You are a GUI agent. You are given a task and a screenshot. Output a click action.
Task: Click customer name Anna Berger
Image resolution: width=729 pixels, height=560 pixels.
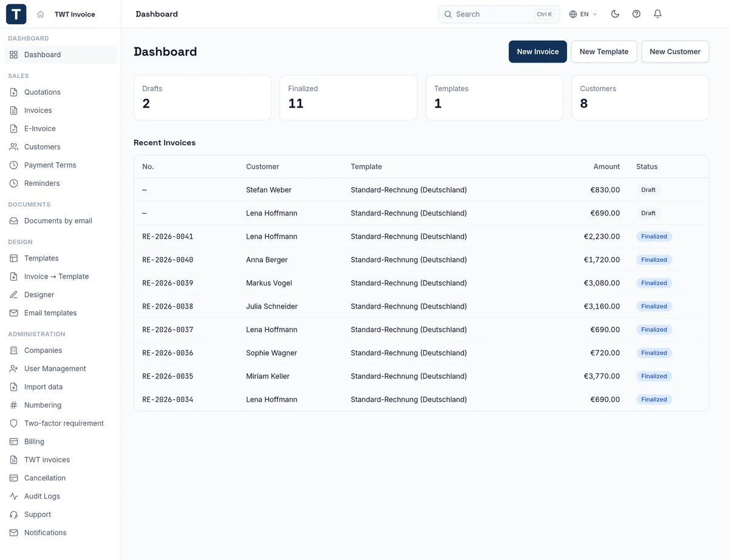[x=267, y=260]
